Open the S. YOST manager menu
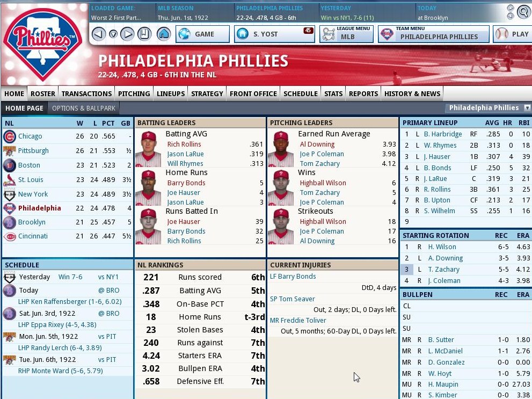Image resolution: width=532 pixels, height=399 pixels. coord(274,34)
